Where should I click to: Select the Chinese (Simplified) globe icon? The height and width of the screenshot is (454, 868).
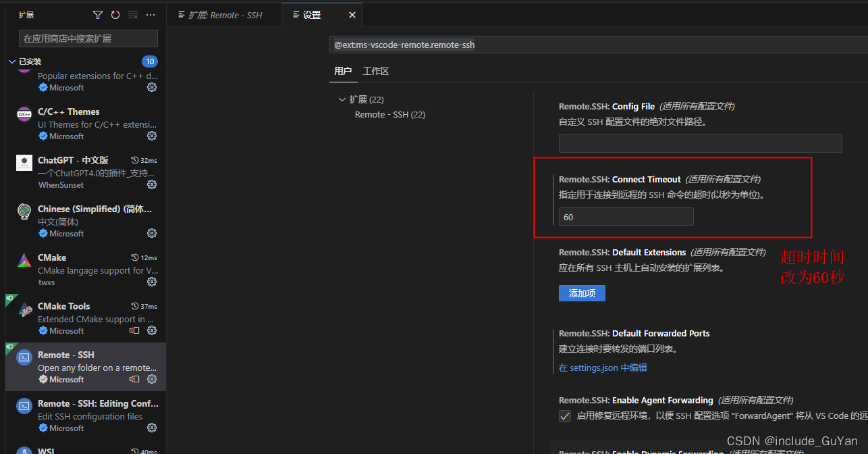(24, 211)
